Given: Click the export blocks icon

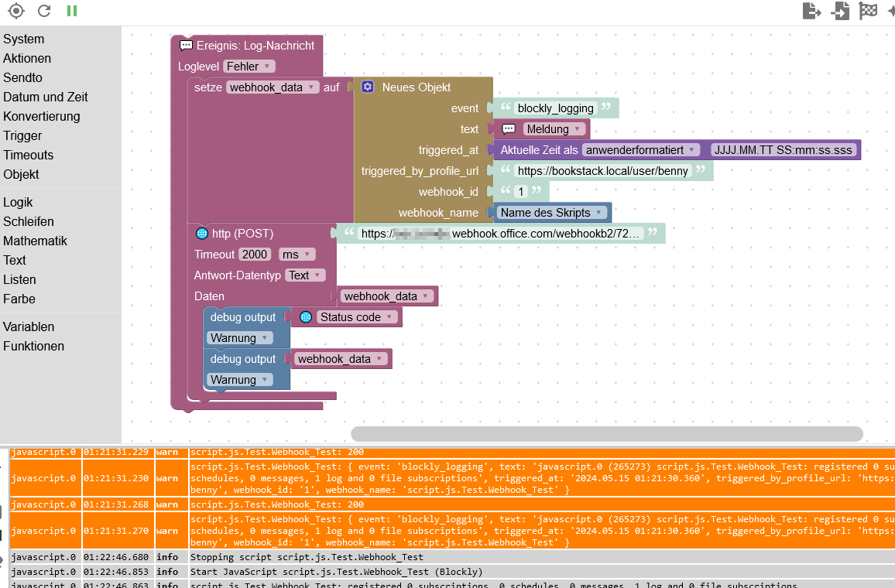Looking at the screenshot, I should point(811,10).
